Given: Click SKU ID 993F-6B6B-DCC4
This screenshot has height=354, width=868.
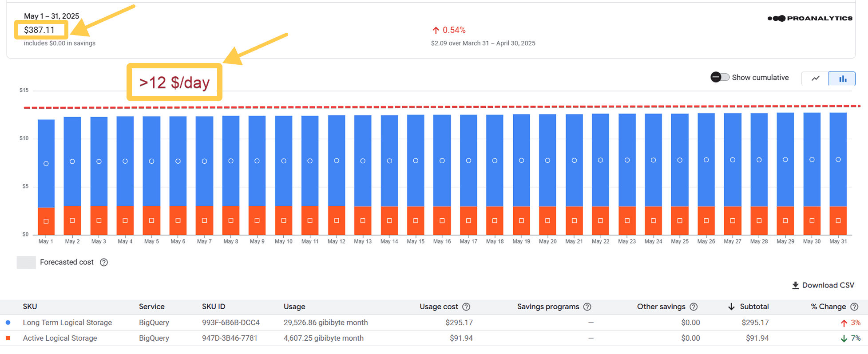Looking at the screenshot, I should click(230, 323).
